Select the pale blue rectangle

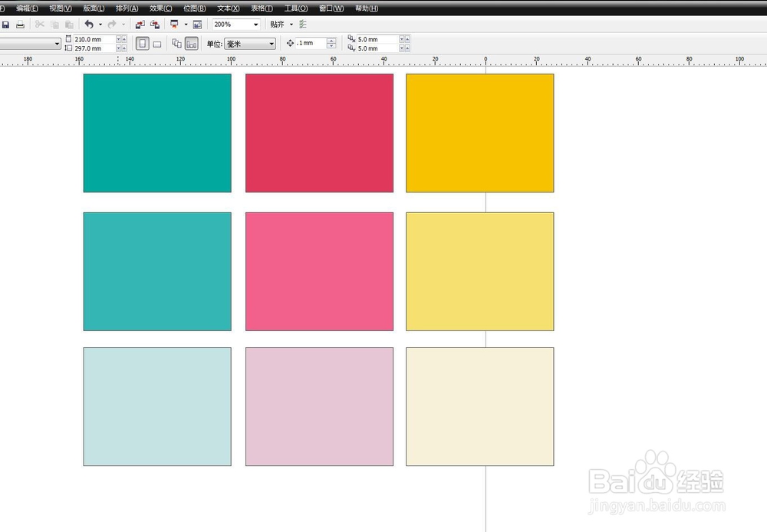point(157,406)
